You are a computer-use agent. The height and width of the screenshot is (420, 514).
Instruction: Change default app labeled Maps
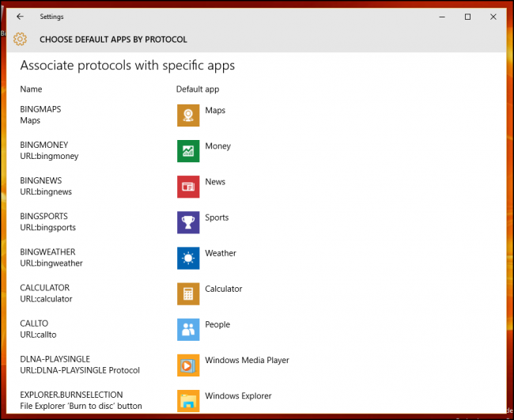click(215, 110)
